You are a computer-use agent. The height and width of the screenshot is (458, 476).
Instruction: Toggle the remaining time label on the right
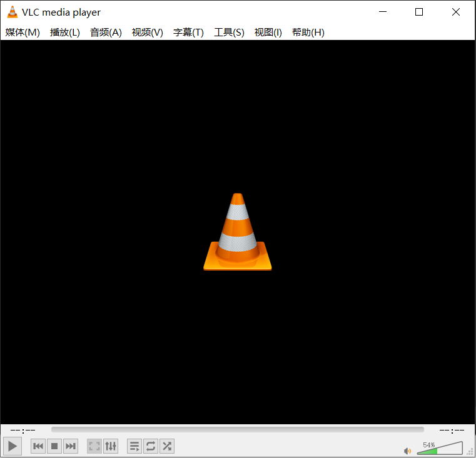tap(452, 430)
